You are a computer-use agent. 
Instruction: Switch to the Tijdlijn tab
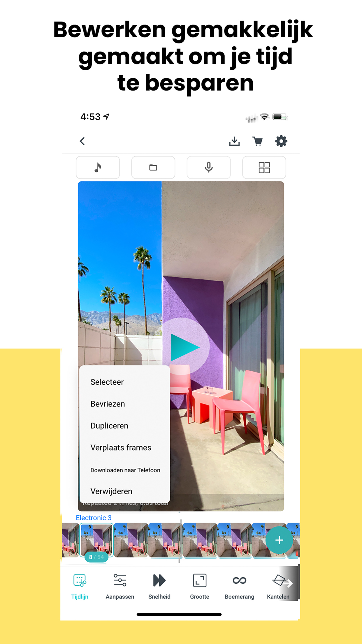[80, 586]
